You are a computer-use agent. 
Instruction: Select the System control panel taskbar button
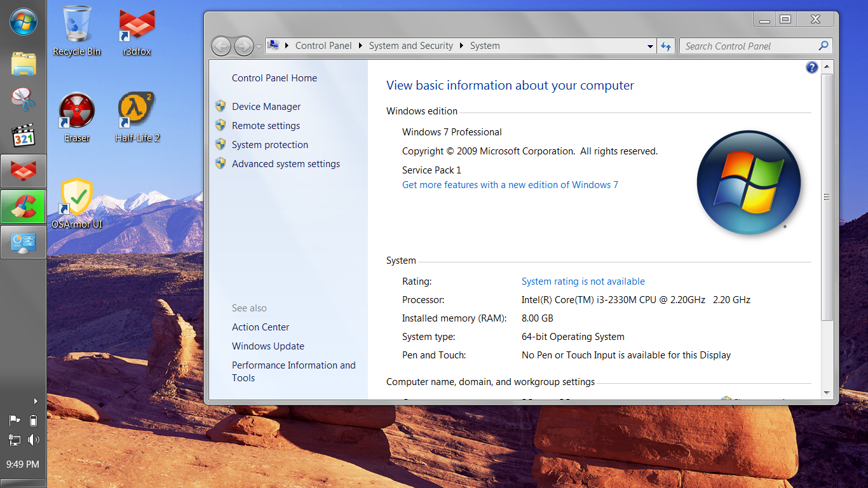coord(24,242)
